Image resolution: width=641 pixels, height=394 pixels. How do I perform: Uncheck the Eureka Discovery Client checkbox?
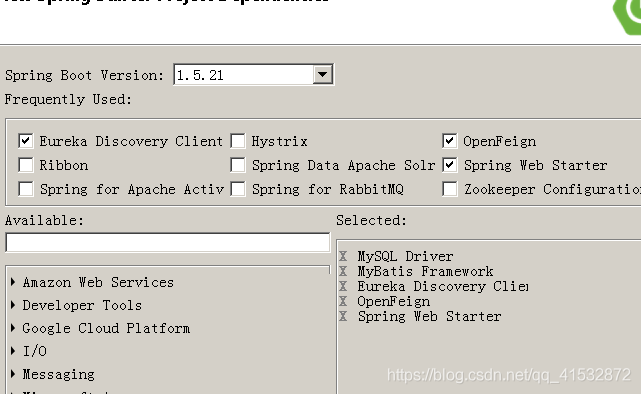click(26, 141)
